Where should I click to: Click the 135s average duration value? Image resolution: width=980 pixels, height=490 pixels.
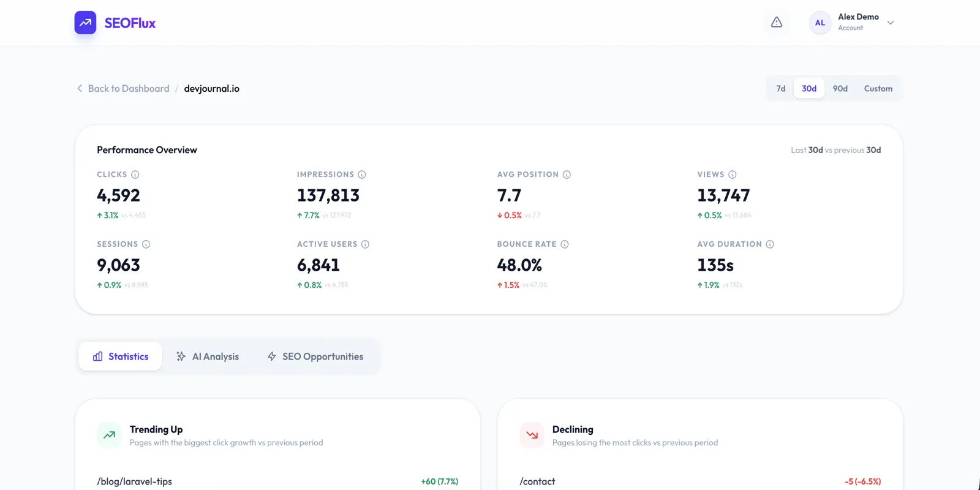tap(715, 266)
